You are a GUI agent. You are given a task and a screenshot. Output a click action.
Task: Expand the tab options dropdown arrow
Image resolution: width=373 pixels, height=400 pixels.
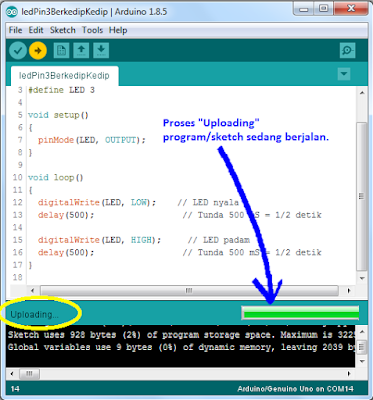tap(344, 74)
